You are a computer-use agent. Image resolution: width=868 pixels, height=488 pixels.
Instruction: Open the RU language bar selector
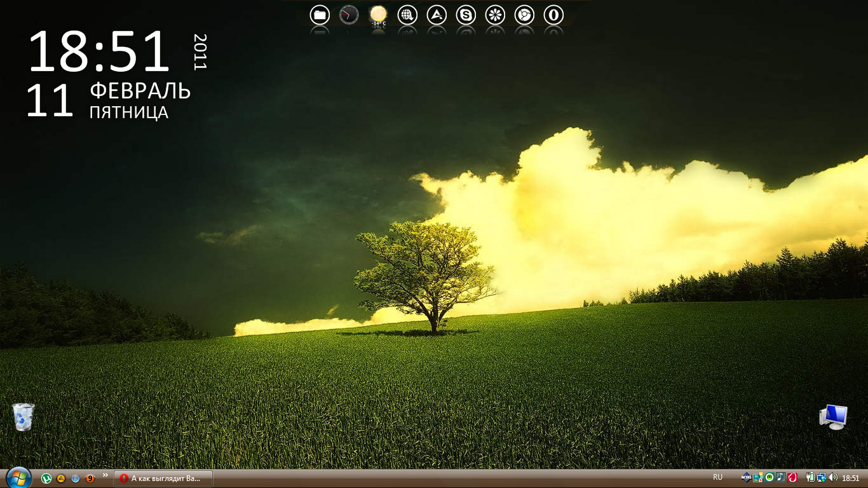coord(717,477)
